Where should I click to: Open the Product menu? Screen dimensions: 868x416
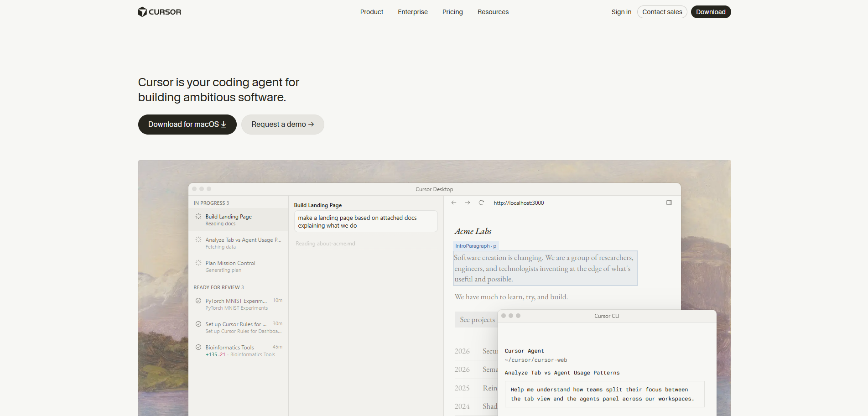(371, 12)
